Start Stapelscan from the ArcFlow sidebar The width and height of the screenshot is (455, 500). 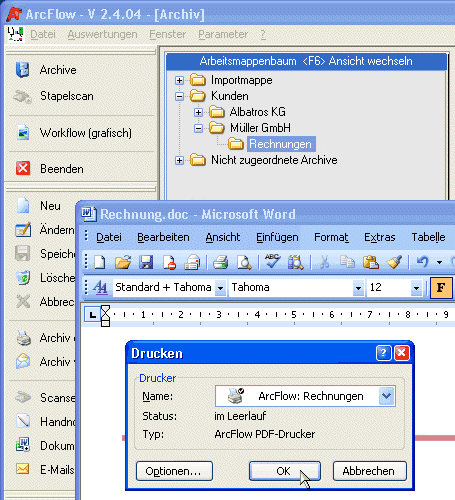tap(53, 96)
